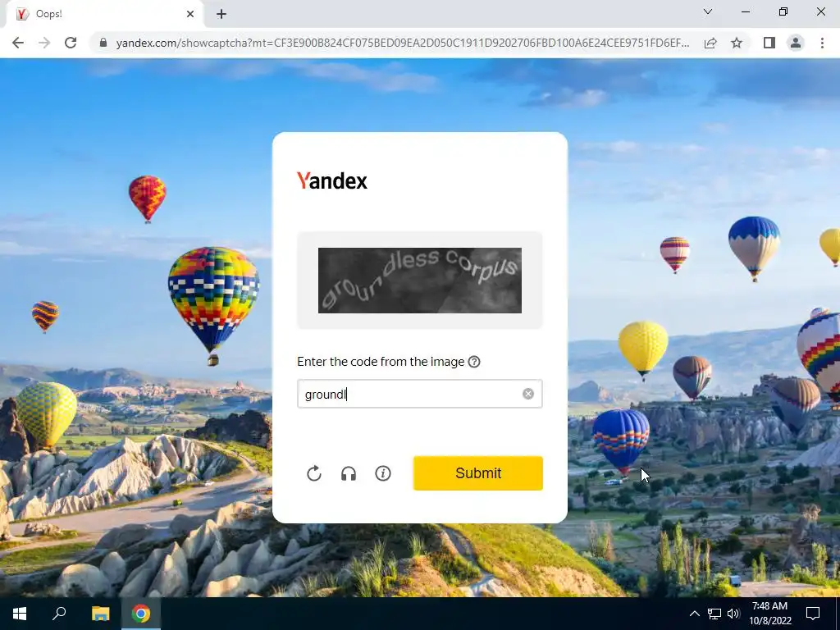Image resolution: width=840 pixels, height=630 pixels.
Task: Expand the tab search chevron
Action: [x=708, y=11]
